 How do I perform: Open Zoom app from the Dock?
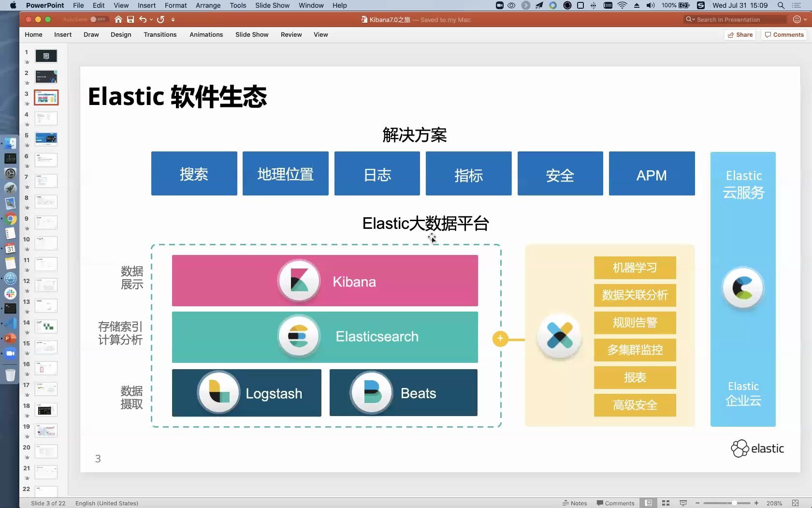[x=10, y=354]
